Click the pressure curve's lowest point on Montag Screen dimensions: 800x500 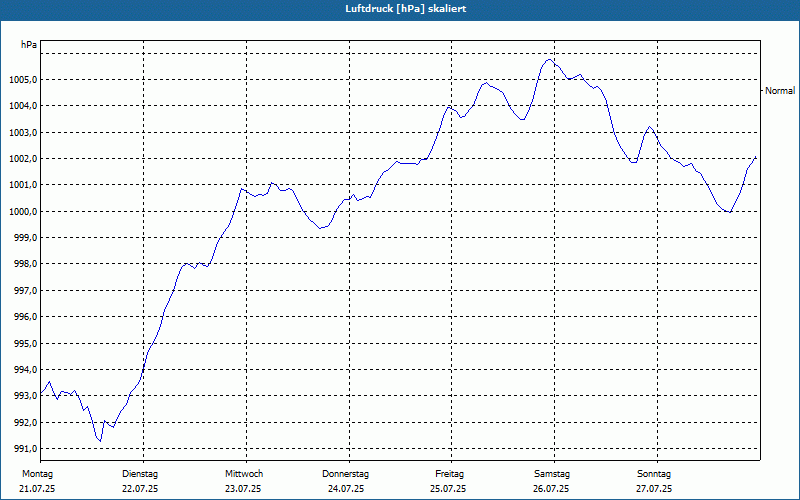point(101,441)
